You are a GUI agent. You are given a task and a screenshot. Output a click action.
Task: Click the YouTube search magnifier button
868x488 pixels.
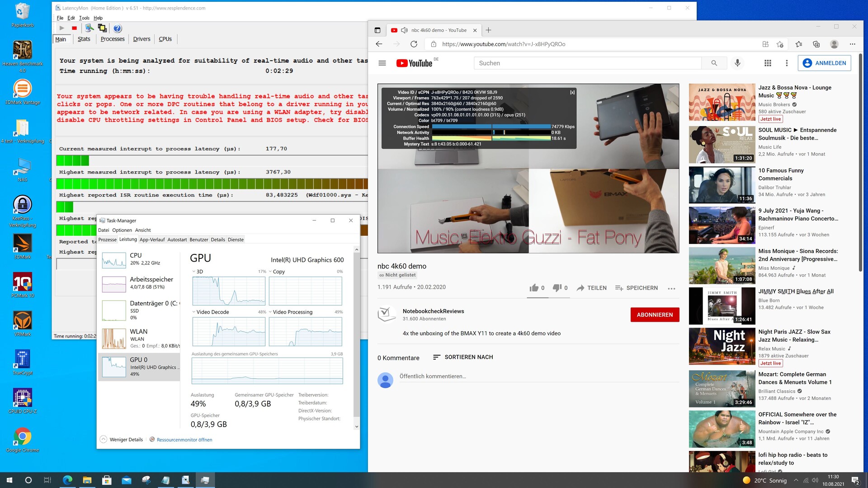(x=714, y=63)
